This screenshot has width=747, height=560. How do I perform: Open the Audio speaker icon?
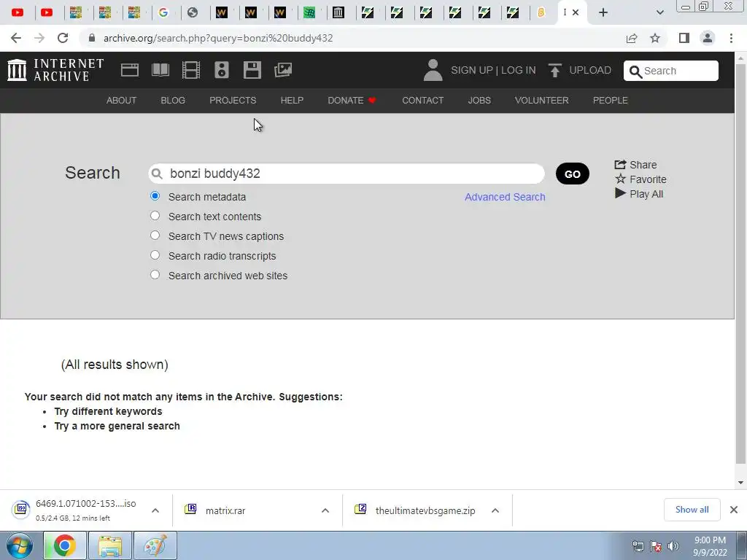(x=222, y=70)
